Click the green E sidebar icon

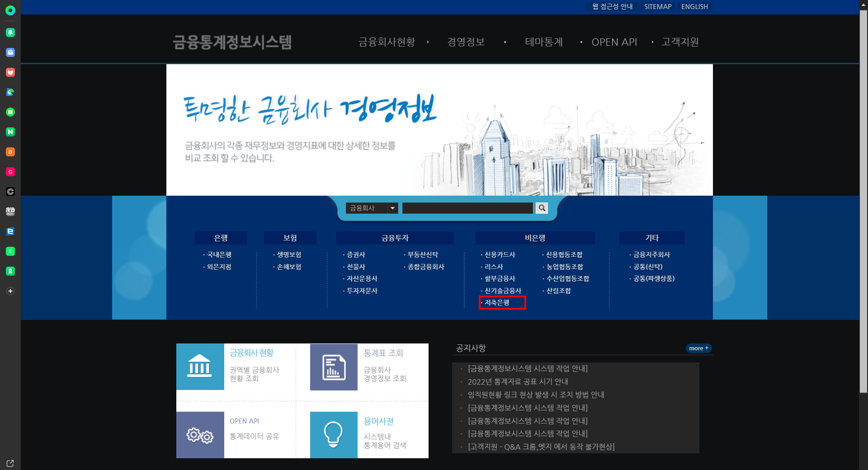pos(10,251)
